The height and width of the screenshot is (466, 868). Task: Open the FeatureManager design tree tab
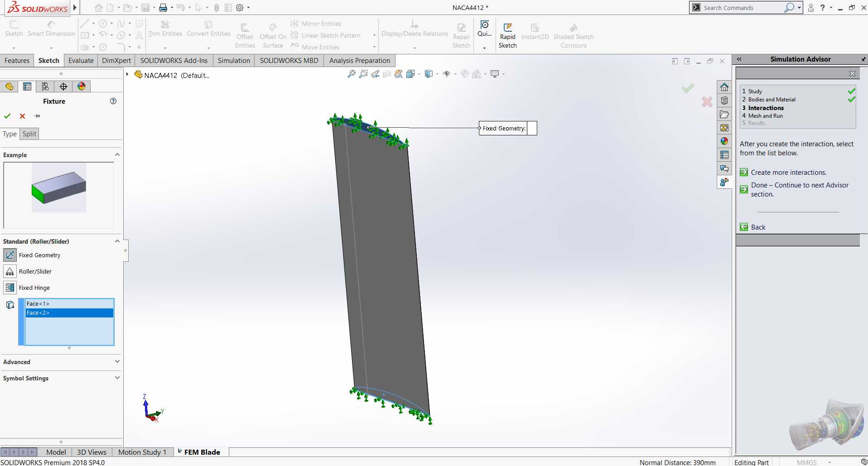[9, 86]
